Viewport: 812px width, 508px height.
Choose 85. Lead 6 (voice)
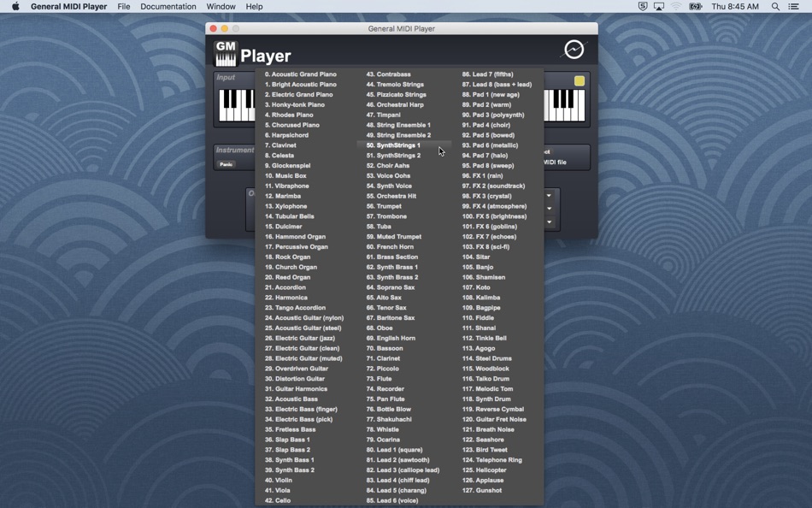(x=392, y=501)
